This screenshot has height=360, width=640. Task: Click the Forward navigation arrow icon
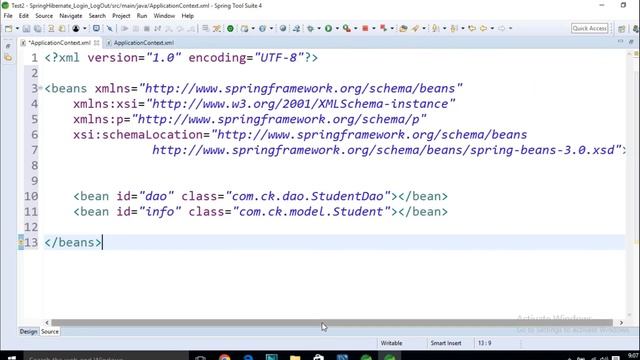coord(502,28)
